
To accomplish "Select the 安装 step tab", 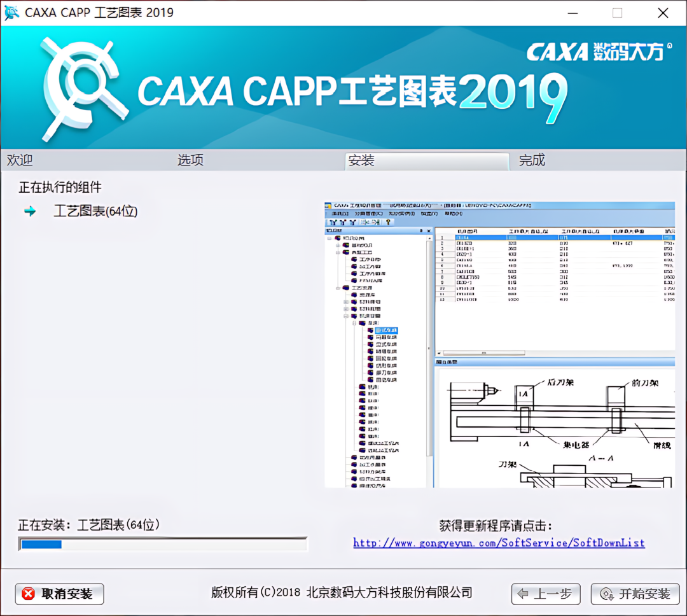I will tap(427, 161).
